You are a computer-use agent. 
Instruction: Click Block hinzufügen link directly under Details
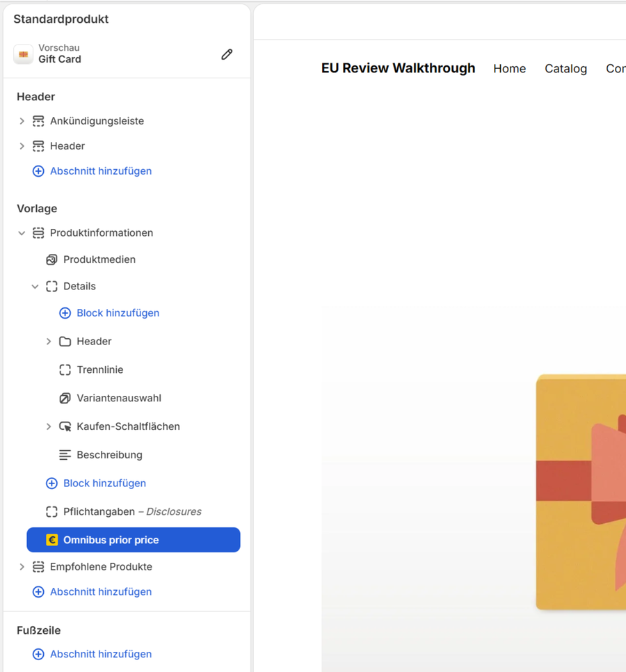tap(118, 313)
